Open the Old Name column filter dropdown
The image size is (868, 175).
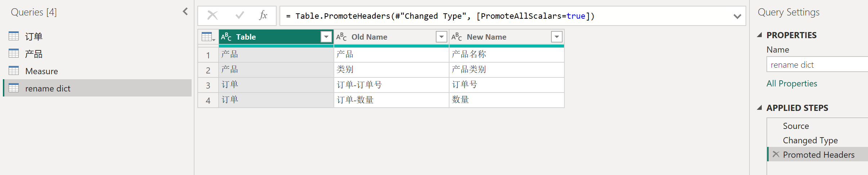pyautogui.click(x=441, y=37)
